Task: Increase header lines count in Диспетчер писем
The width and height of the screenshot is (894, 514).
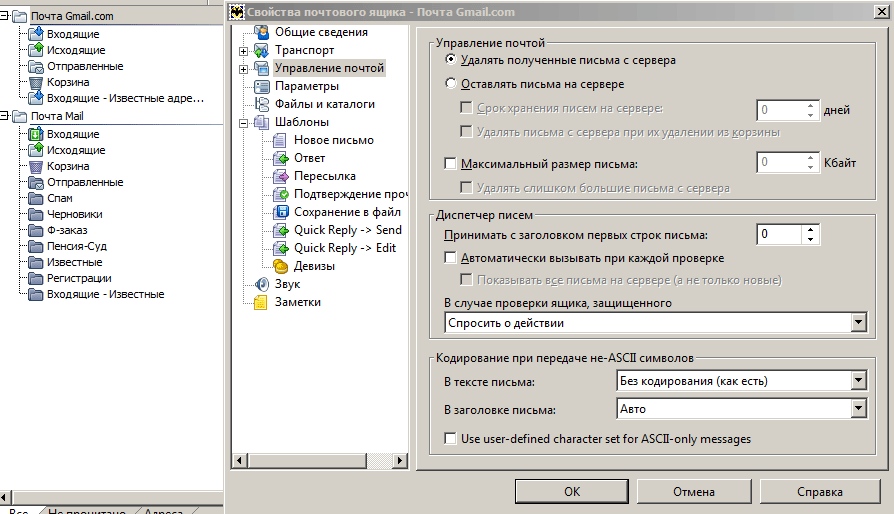Action: (810, 230)
